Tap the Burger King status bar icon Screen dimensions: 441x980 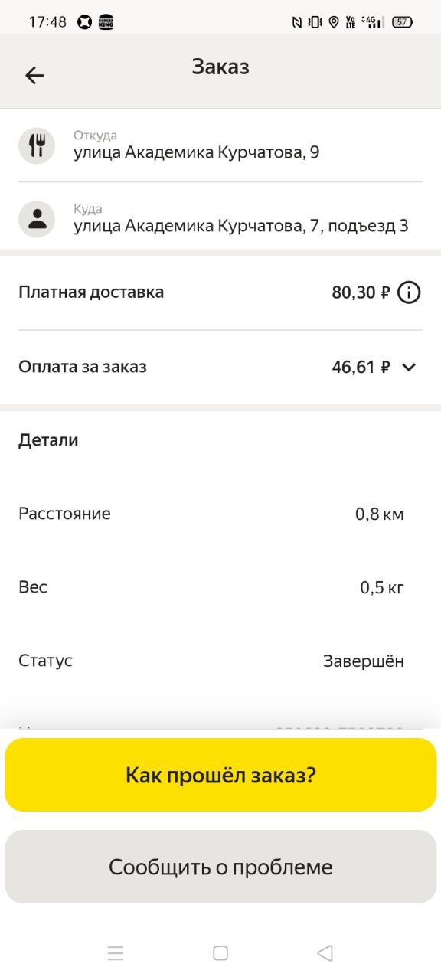point(106,22)
